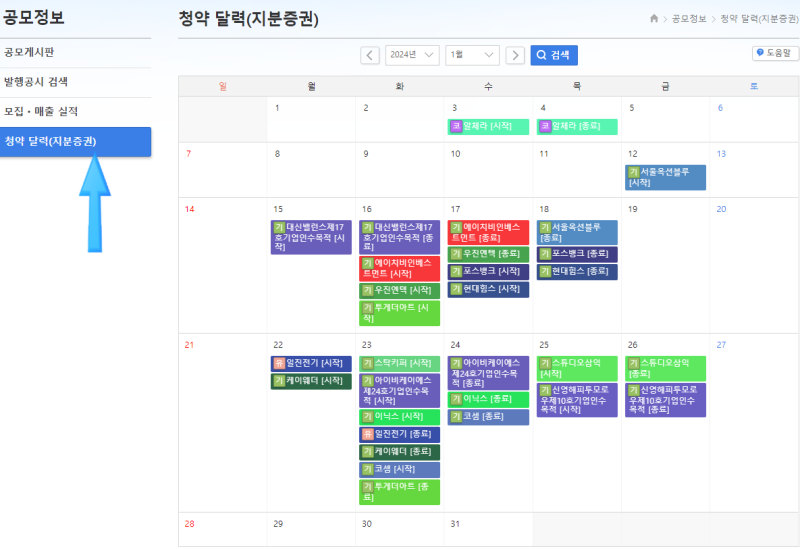Go to the next month arrow
Image resolution: width=800 pixels, height=549 pixels.
coord(515,55)
